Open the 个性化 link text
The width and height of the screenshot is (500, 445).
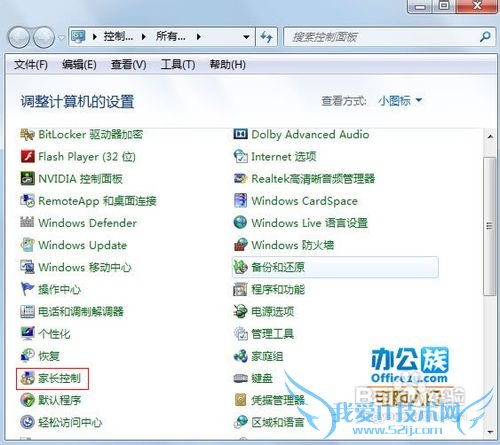click(54, 333)
